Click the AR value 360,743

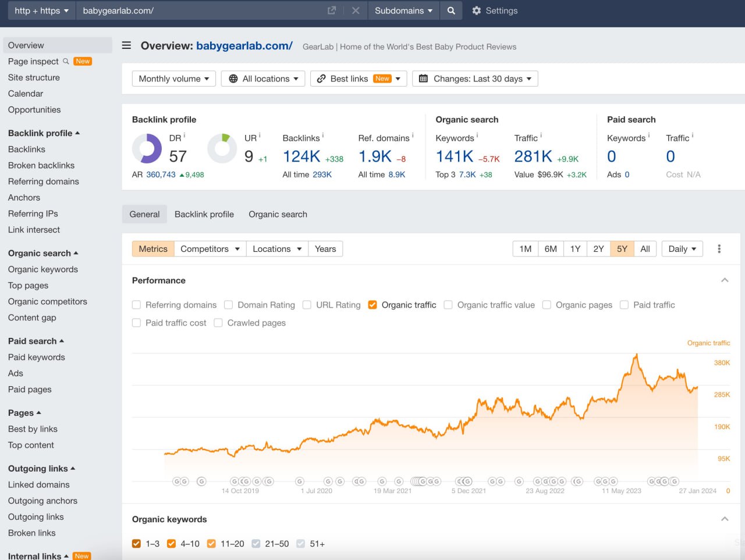[161, 174]
